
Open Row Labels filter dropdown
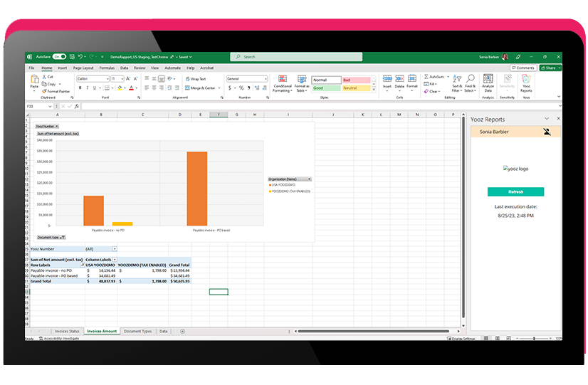coord(82,265)
